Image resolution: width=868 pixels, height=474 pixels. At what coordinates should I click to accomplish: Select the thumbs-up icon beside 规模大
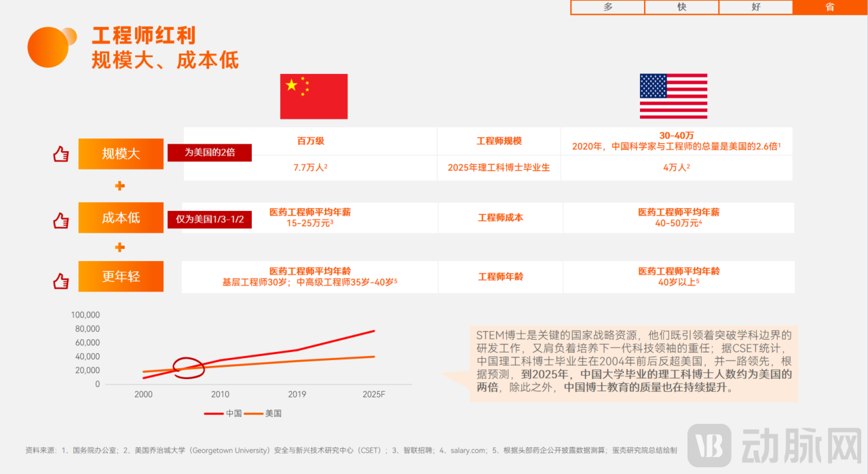pyautogui.click(x=60, y=153)
